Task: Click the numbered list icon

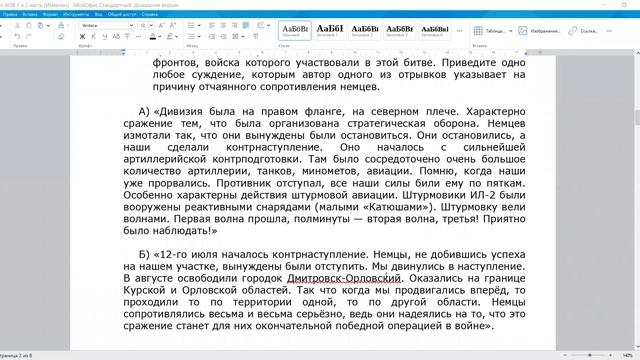Action: (191, 36)
